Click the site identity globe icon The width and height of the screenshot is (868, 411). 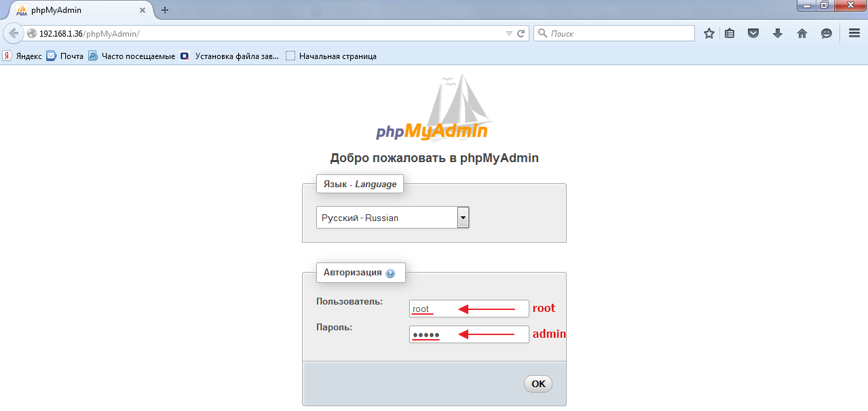31,33
